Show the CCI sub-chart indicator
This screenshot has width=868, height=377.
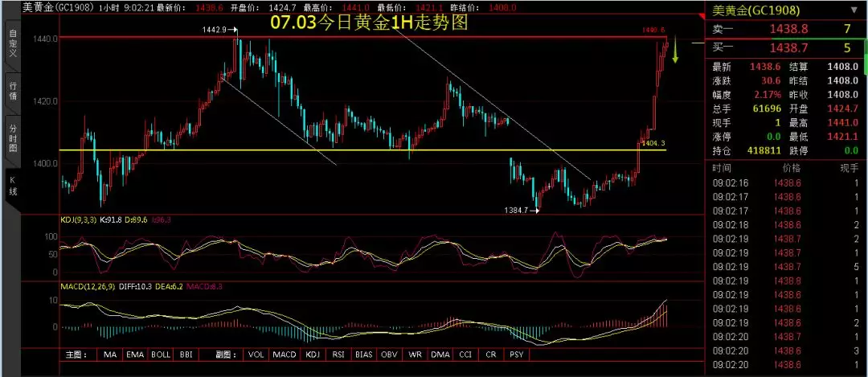coord(465,354)
